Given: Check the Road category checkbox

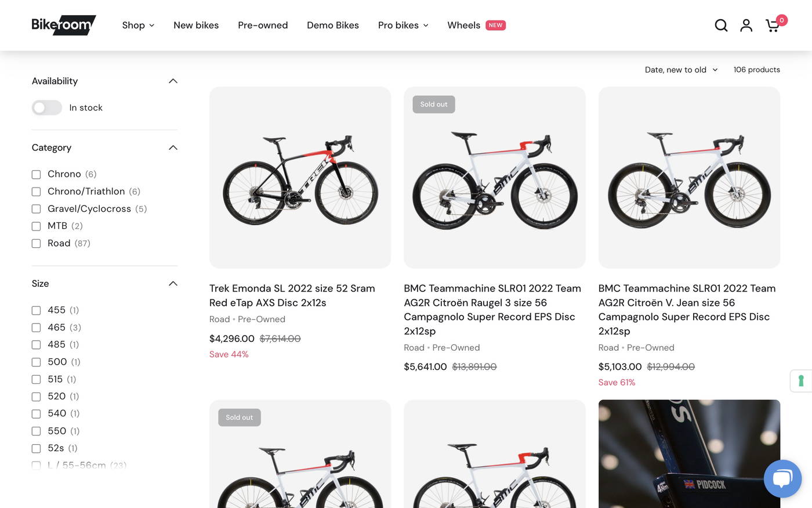Looking at the screenshot, I should pos(36,243).
